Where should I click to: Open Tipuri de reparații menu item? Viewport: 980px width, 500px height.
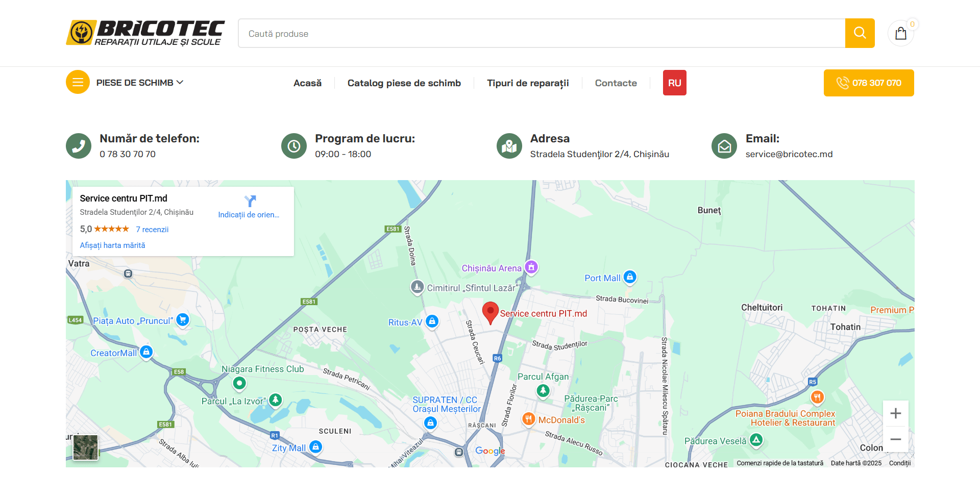pyautogui.click(x=528, y=83)
